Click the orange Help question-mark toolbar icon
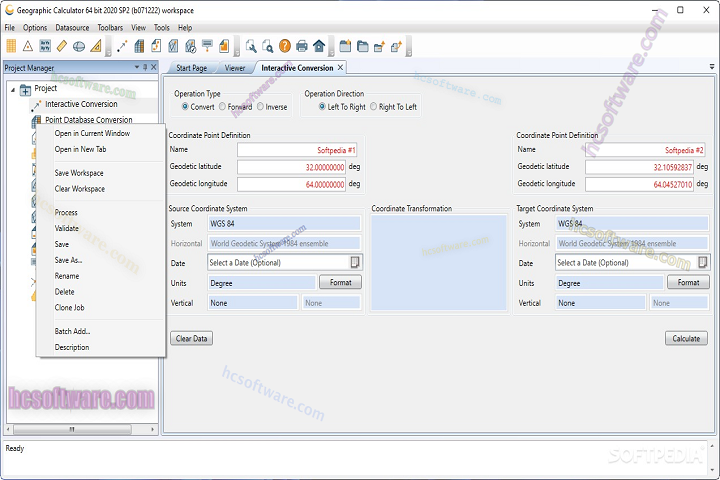720x480 pixels. coord(285,46)
